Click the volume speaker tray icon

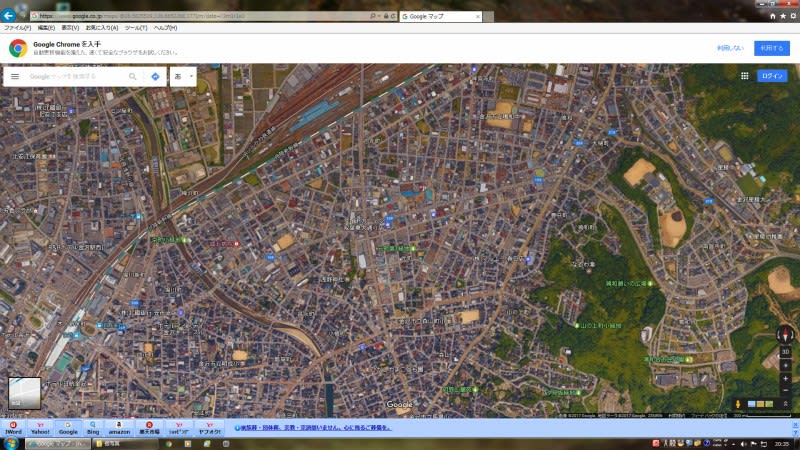[743, 444]
